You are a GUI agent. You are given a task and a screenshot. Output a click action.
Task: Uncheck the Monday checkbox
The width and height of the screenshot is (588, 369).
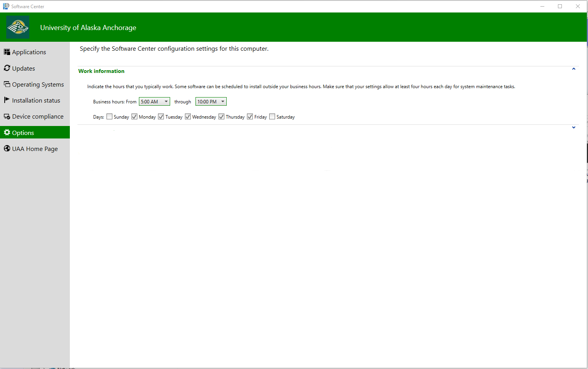[135, 117]
